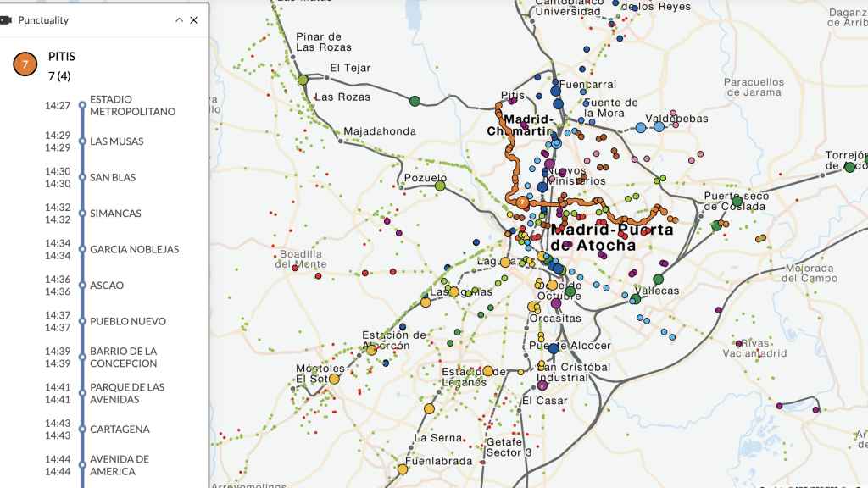
Task: Select the blue Fuencarral station marker
Action: tap(557, 90)
